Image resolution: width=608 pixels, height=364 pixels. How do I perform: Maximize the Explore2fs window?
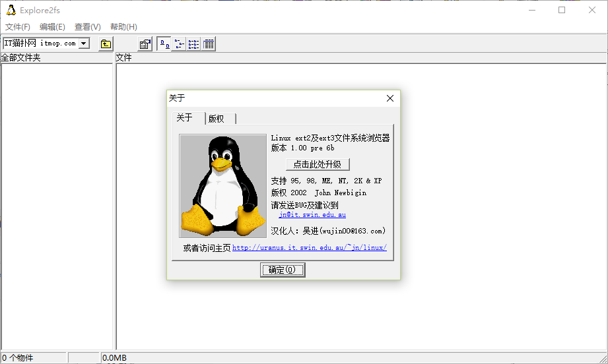pyautogui.click(x=562, y=10)
